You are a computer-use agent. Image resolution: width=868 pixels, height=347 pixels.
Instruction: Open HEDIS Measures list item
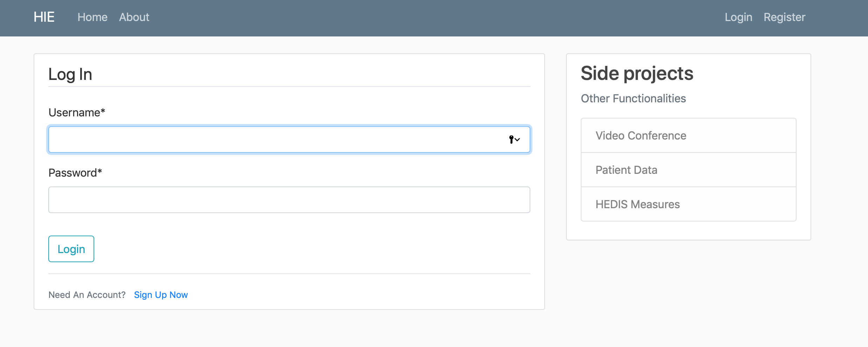[x=638, y=204]
